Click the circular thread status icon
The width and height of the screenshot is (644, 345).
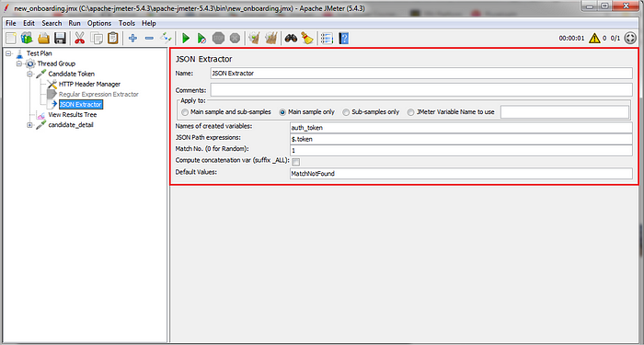(630, 39)
